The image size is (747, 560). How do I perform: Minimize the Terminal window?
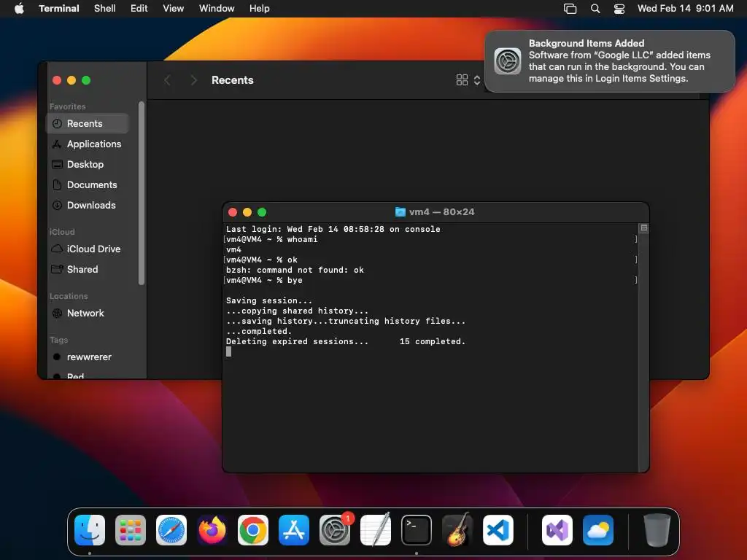(x=247, y=212)
